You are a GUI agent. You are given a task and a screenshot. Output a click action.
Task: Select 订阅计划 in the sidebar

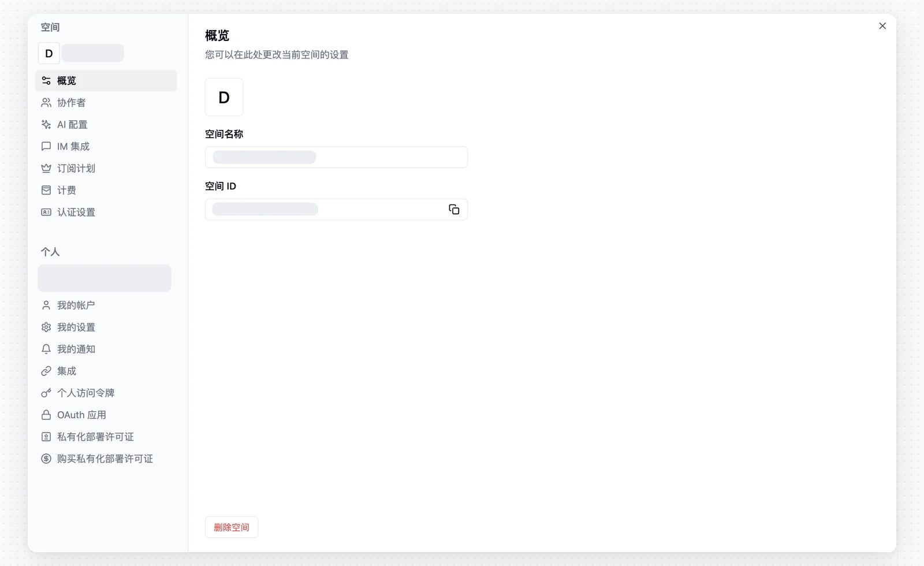tap(106, 169)
